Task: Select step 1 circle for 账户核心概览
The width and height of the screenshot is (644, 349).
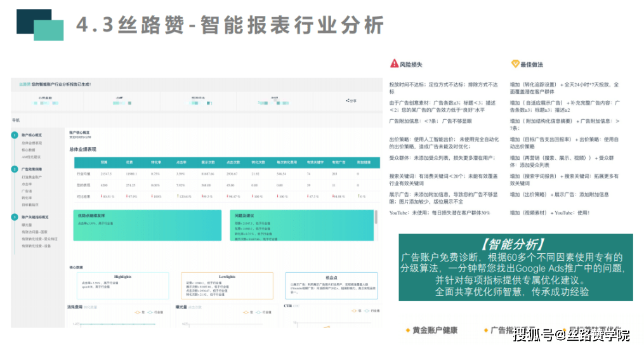Action: [15, 135]
